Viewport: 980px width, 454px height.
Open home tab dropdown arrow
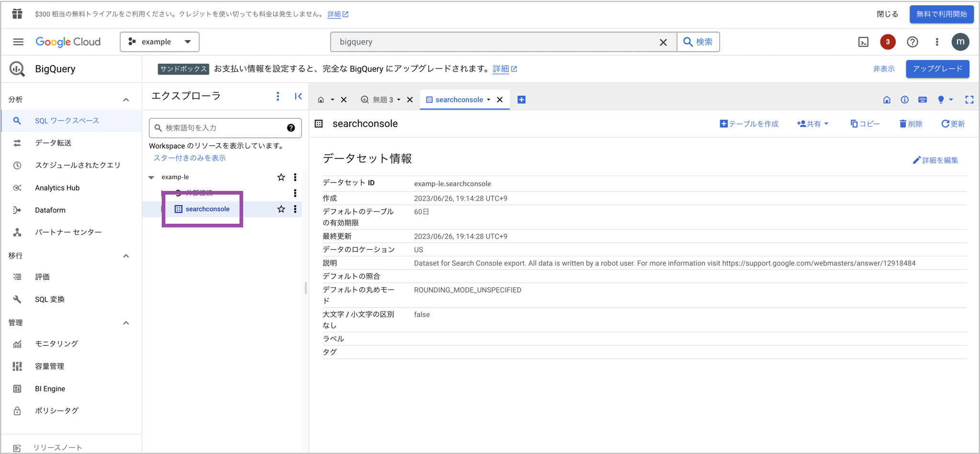click(x=333, y=100)
